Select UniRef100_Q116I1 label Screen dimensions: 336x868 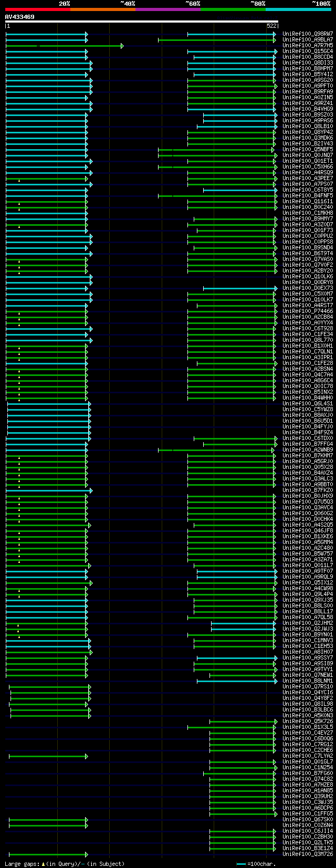[x=308, y=201]
